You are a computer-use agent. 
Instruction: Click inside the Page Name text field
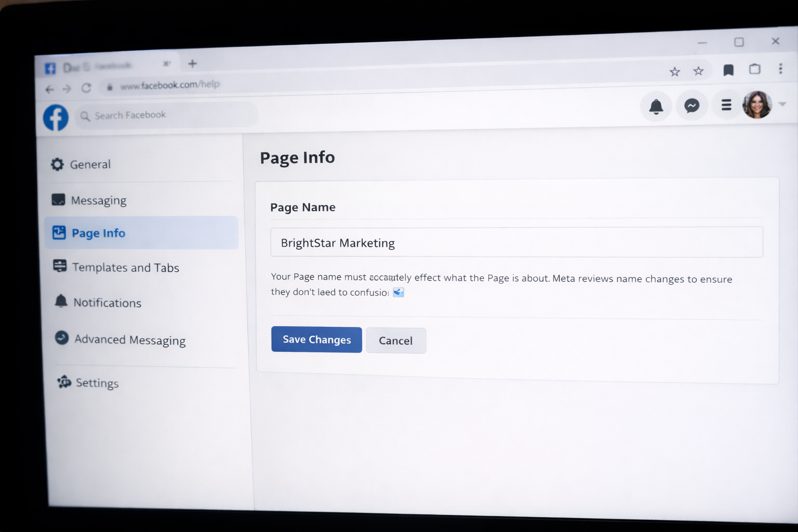tap(516, 242)
